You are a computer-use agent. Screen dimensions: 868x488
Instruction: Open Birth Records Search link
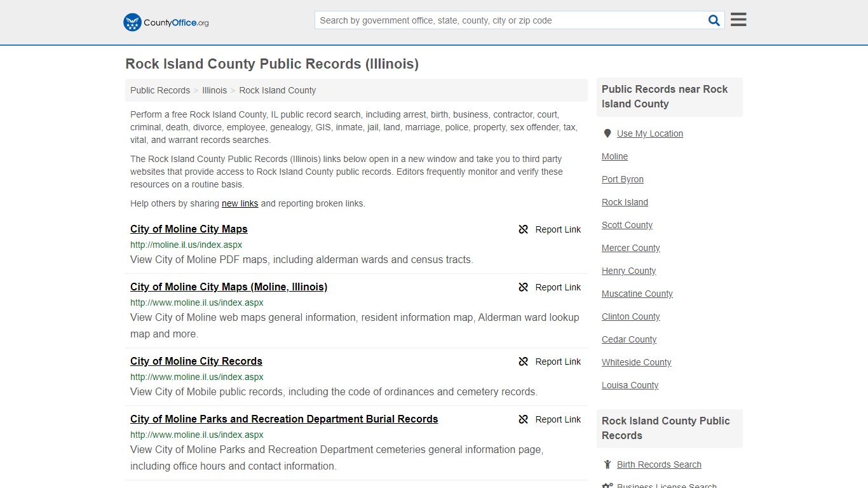[659, 464]
